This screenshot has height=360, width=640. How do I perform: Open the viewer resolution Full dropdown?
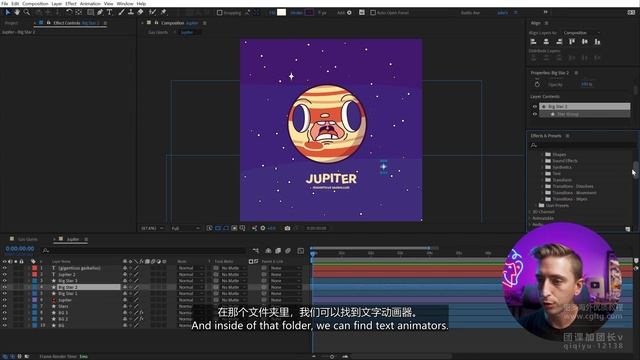coord(186,228)
